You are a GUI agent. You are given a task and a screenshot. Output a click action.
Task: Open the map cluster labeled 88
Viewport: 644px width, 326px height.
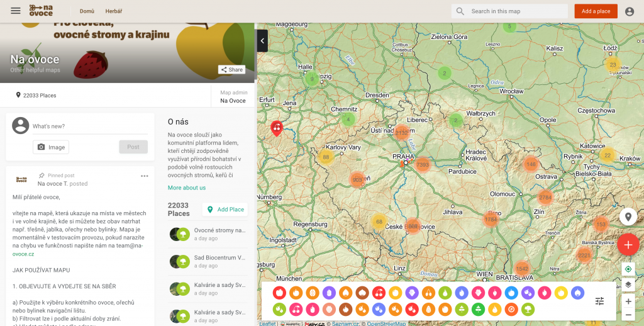(326, 157)
